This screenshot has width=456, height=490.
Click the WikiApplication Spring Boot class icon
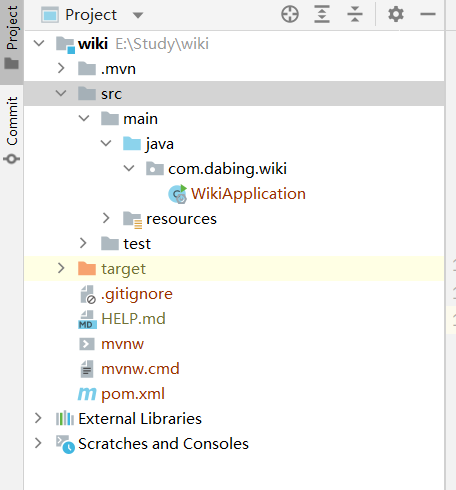(178, 194)
